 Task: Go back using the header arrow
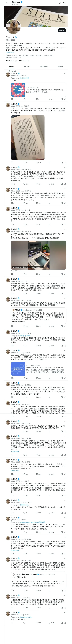point(7,3)
